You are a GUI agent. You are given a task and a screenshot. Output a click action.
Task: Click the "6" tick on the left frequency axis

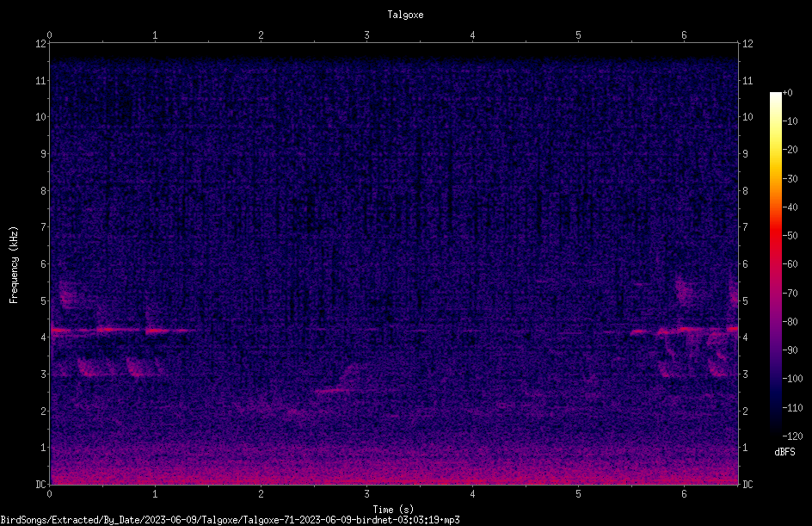click(44, 264)
